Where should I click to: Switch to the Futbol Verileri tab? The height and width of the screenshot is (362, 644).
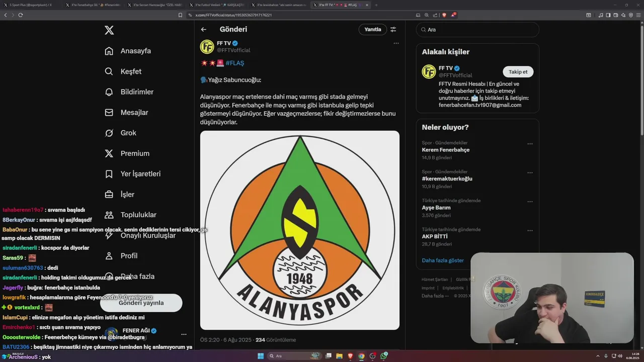[x=216, y=5]
